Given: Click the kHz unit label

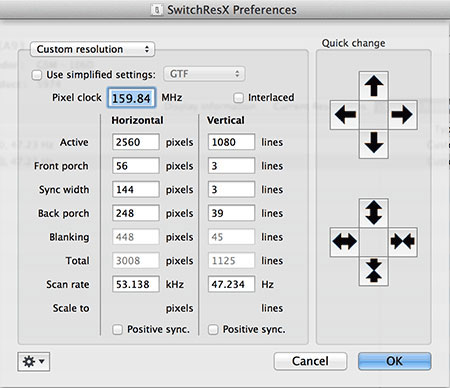Looking at the screenshot, I should [175, 285].
